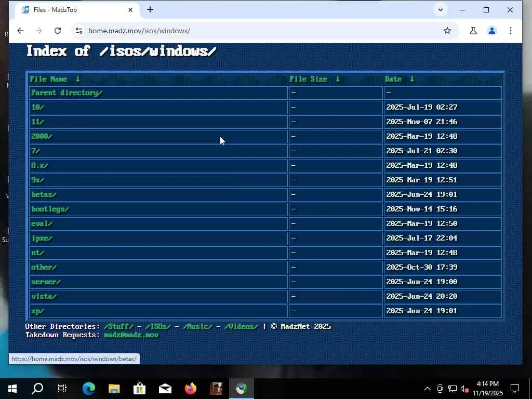Show hidden system tray icons
Image resolution: width=532 pixels, height=399 pixels.
pos(428,389)
